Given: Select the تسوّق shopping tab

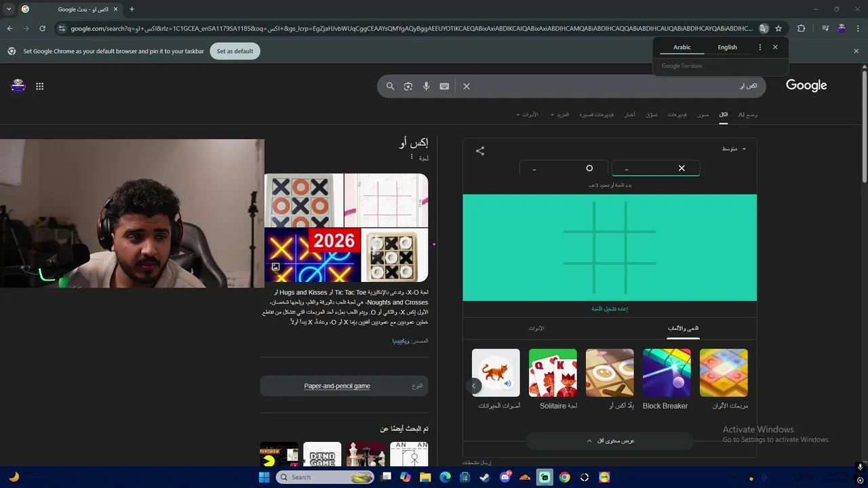Looking at the screenshot, I should coord(652,115).
